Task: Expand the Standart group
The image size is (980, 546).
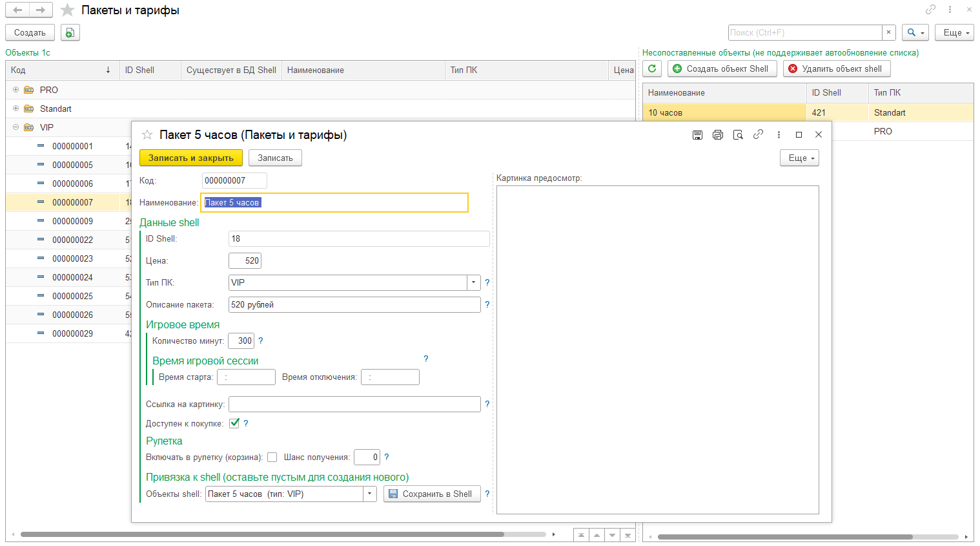Action: [x=16, y=109]
